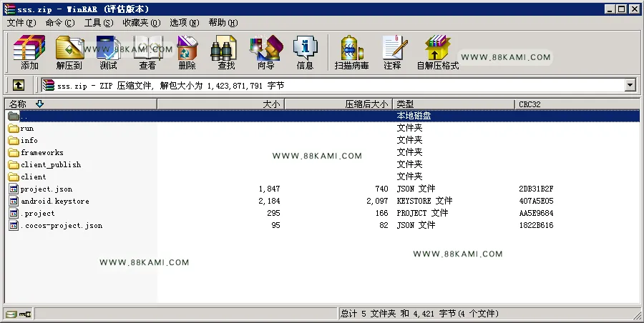Click the 删除 (Delete) toolbar icon
The image size is (644, 323).
187,47
